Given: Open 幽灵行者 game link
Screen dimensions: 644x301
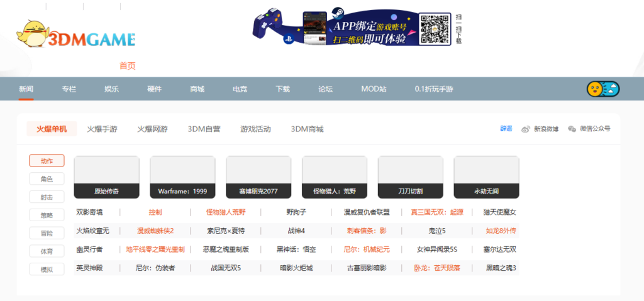Looking at the screenshot, I should pyautogui.click(x=89, y=249).
